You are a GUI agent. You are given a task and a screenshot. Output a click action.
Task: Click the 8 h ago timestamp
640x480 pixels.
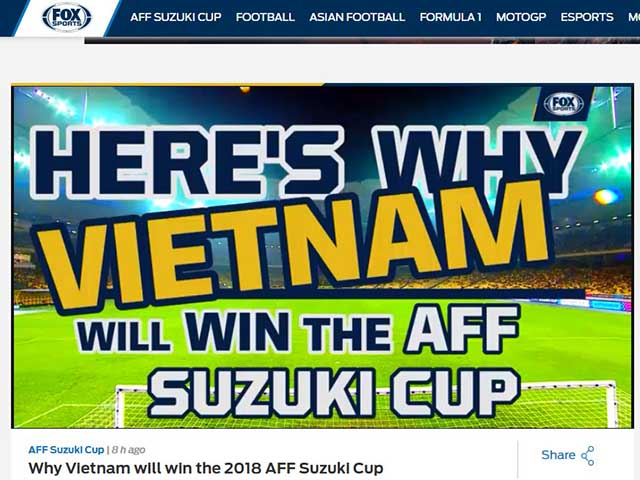129,450
